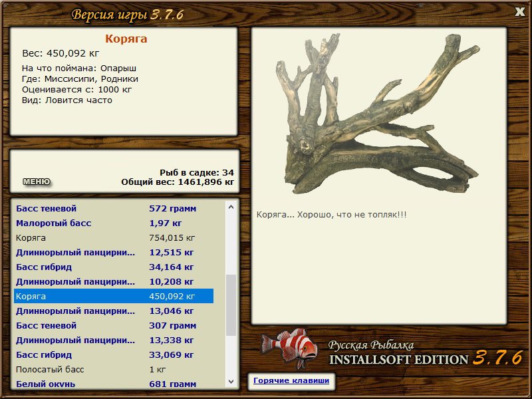Click the fish list scrollbar thumb
The width and height of the screenshot is (532, 399).
click(231, 305)
